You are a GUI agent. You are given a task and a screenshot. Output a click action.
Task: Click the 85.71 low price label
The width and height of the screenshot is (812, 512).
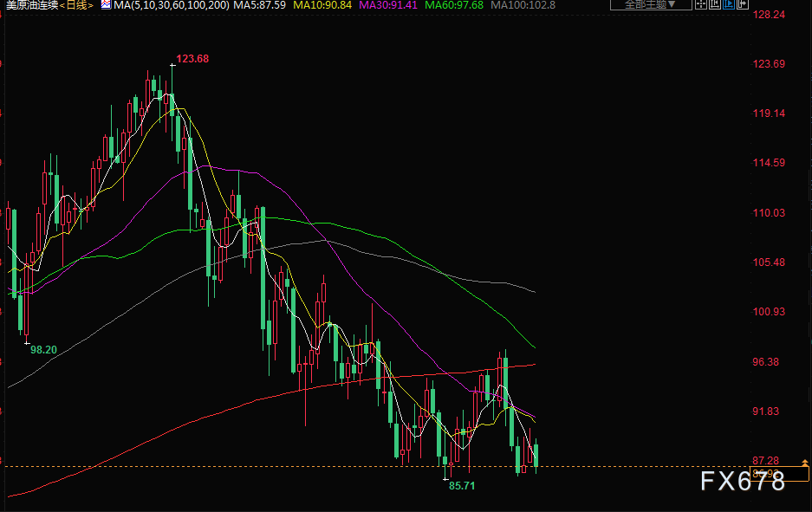(462, 486)
